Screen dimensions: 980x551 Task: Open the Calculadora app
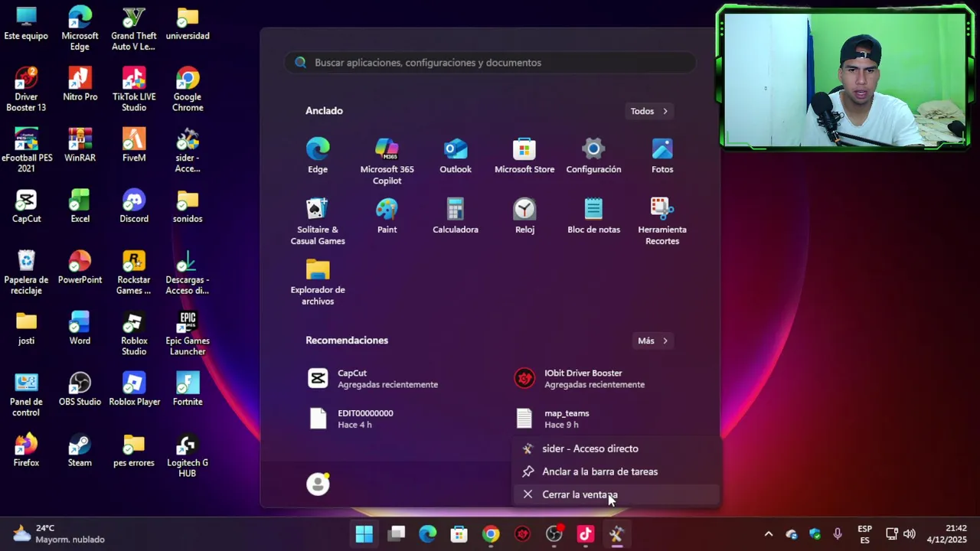[x=456, y=217]
